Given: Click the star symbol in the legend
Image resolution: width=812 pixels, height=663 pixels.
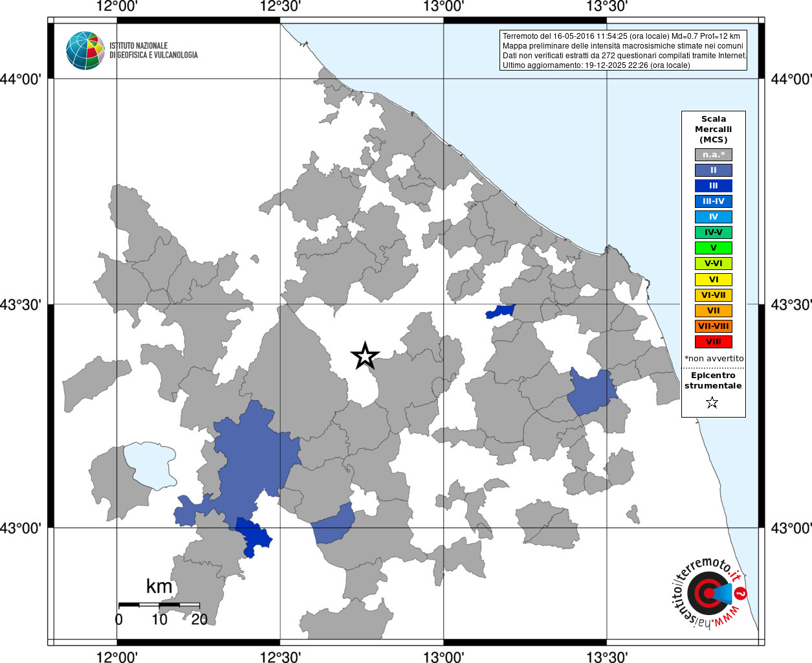Looking at the screenshot, I should pyautogui.click(x=712, y=403).
